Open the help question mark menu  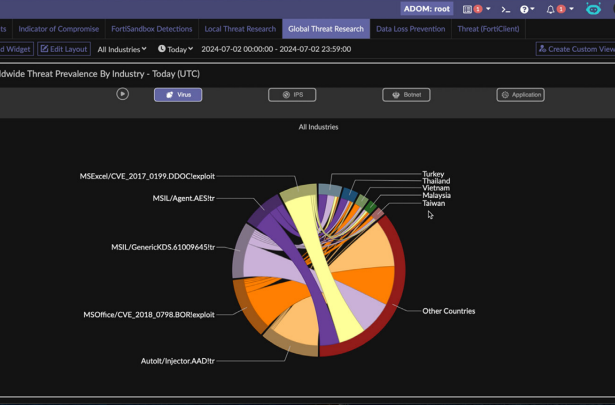point(524,9)
